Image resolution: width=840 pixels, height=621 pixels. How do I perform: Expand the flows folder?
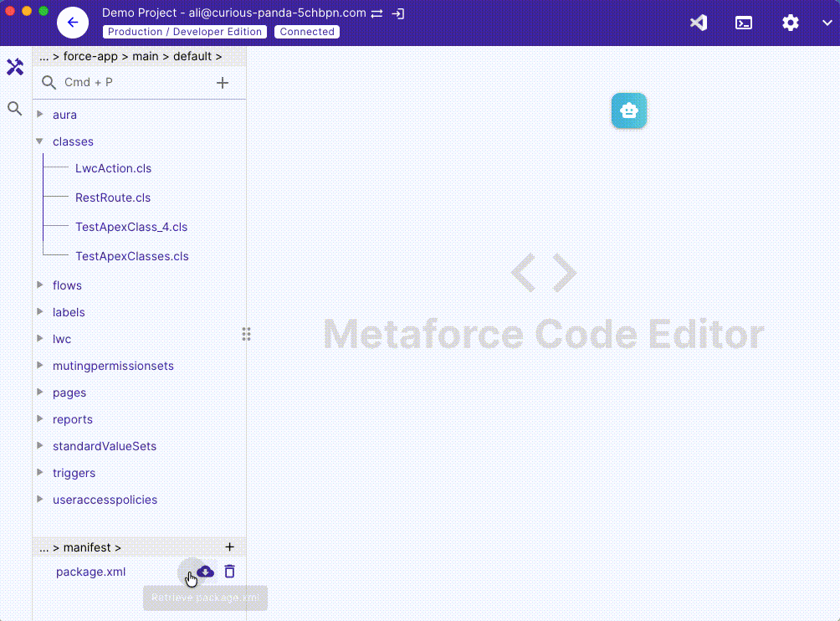click(39, 285)
